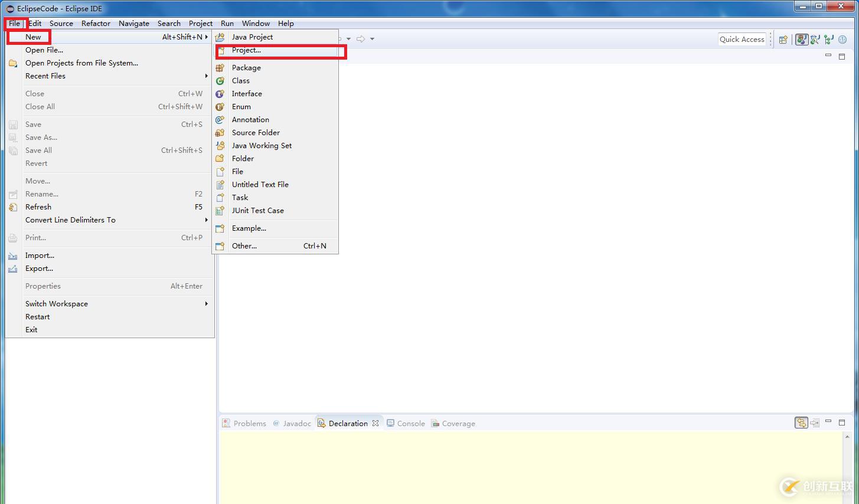Click the Open Perspective toolbar icon
The height and width of the screenshot is (504, 859).
tap(783, 40)
